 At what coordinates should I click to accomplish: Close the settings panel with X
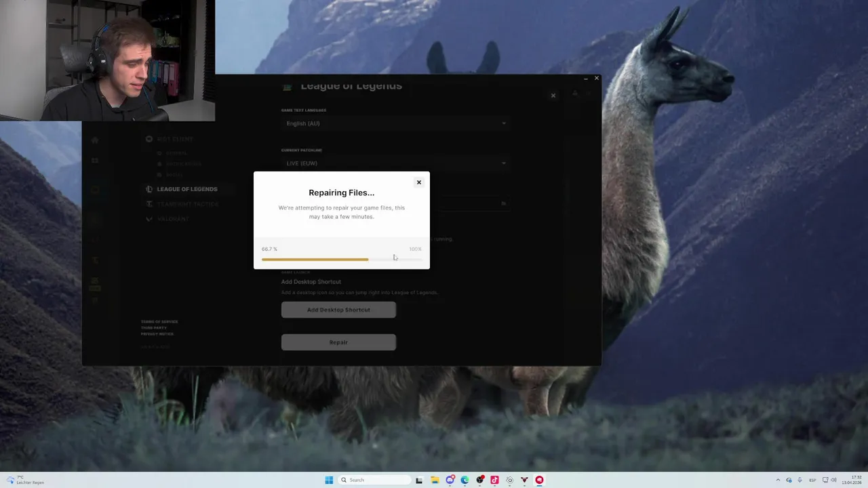[553, 96]
